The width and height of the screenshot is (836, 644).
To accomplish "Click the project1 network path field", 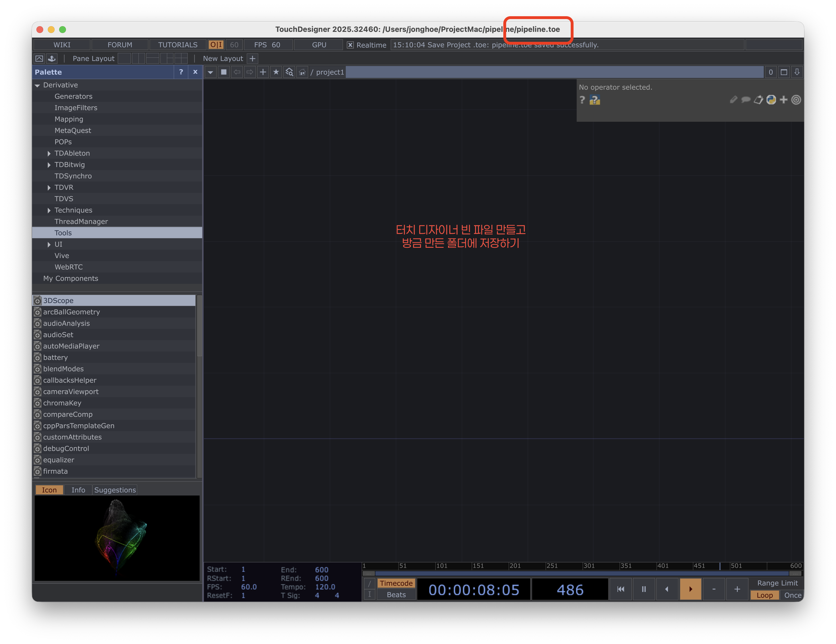I will click(x=555, y=72).
